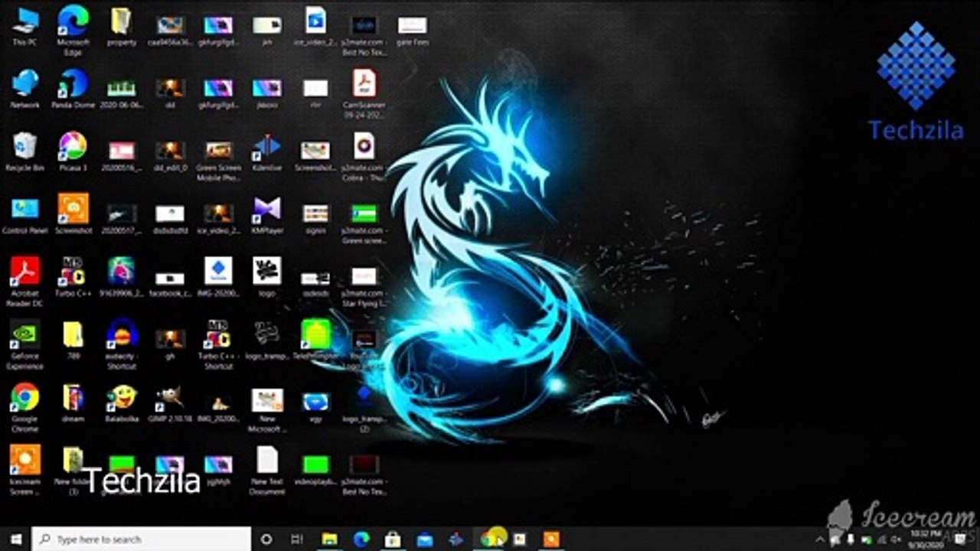The width and height of the screenshot is (980, 551).
Task: Open the CamScanner PDF file on the desktop
Action: 364,93
